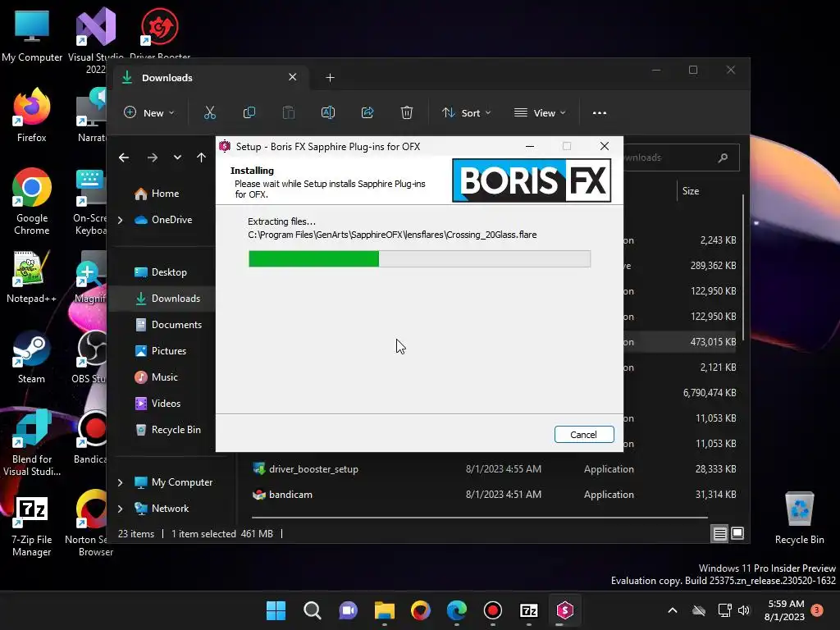Click the Cut icon in the Downloads toolbar
The width and height of the screenshot is (840, 630).
tap(210, 112)
